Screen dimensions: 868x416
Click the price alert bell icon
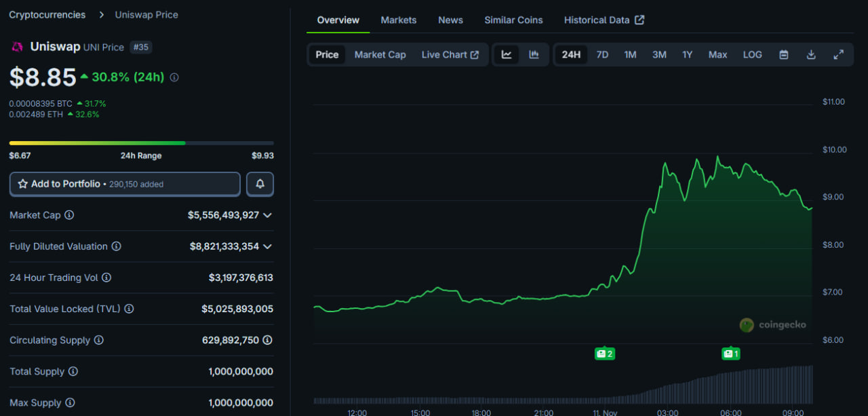(260, 184)
